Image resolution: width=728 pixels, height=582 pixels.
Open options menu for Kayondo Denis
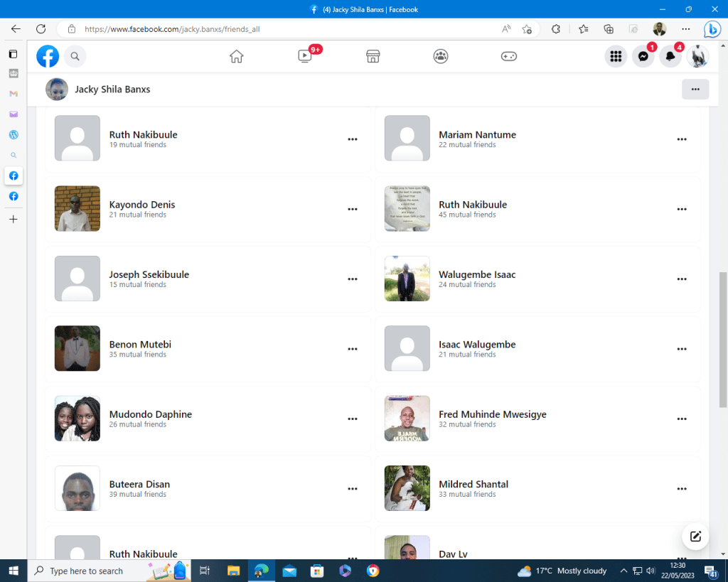(x=352, y=209)
